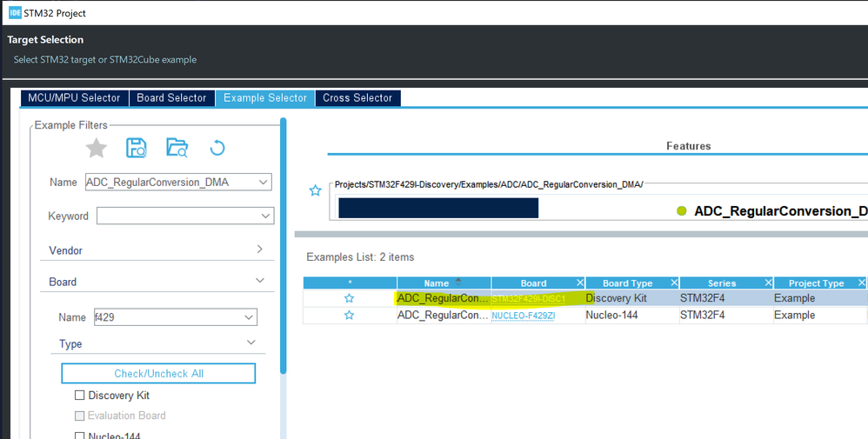Open the Keyword dropdown arrow
Image resolution: width=868 pixels, height=439 pixels.
point(266,216)
